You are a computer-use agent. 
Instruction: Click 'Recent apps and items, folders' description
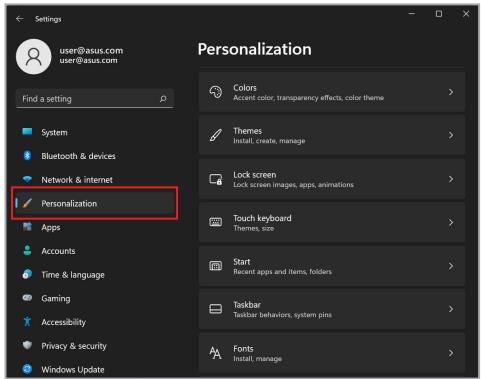pyautogui.click(x=282, y=272)
